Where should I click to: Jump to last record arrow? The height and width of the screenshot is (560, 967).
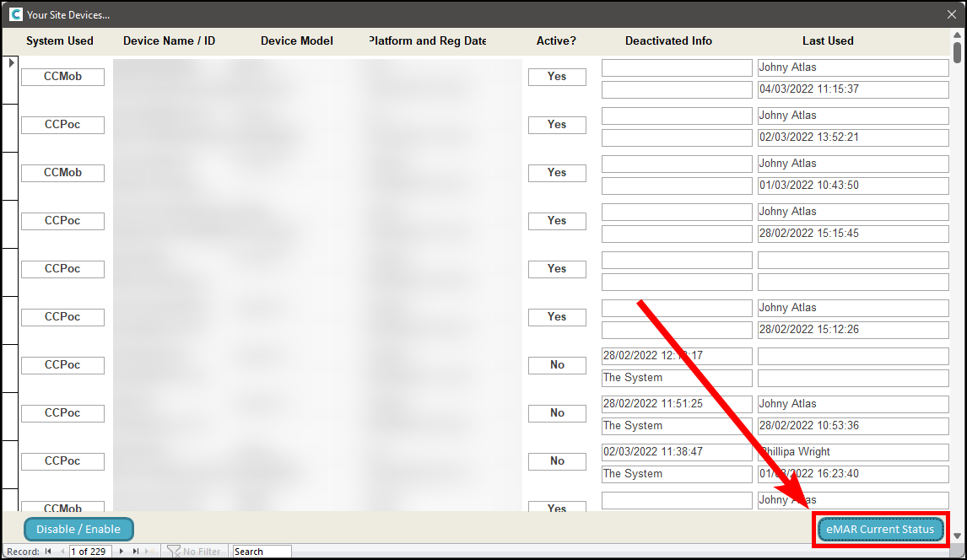(136, 552)
